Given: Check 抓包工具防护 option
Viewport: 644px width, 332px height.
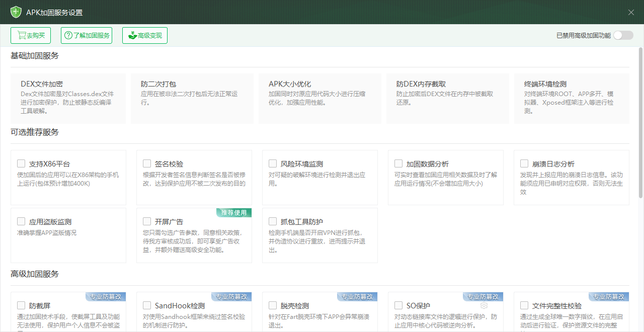Looking at the screenshot, I should (x=273, y=221).
